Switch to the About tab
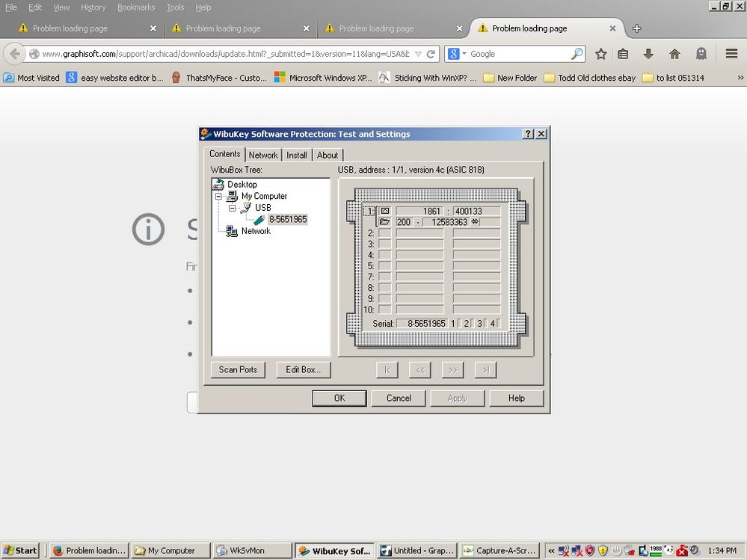This screenshot has width=747, height=560. click(328, 156)
